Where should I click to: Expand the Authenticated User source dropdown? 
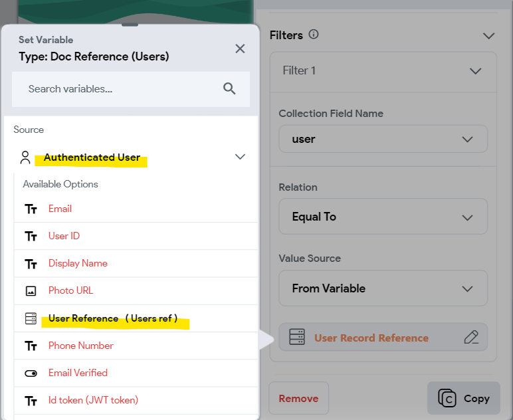pos(240,157)
